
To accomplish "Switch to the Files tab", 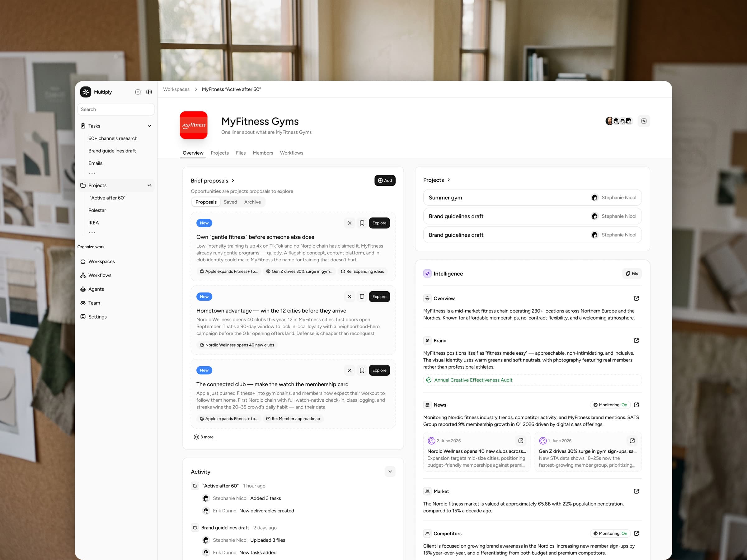I will coord(241,153).
